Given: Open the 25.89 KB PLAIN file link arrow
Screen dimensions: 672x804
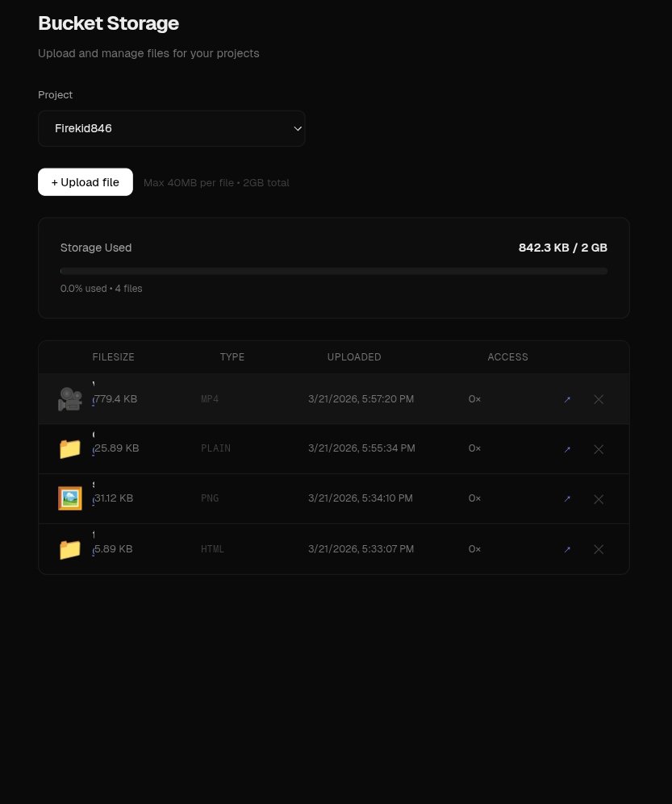Looking at the screenshot, I should pyautogui.click(x=567, y=449).
